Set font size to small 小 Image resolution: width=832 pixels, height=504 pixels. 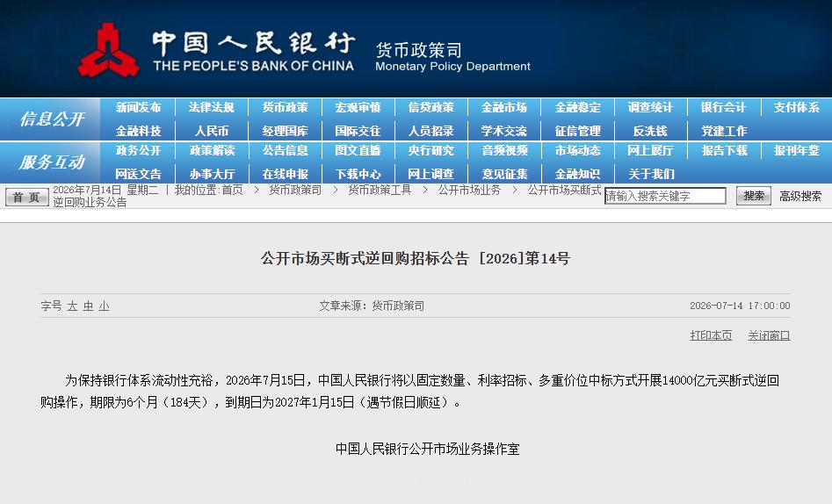point(104,306)
